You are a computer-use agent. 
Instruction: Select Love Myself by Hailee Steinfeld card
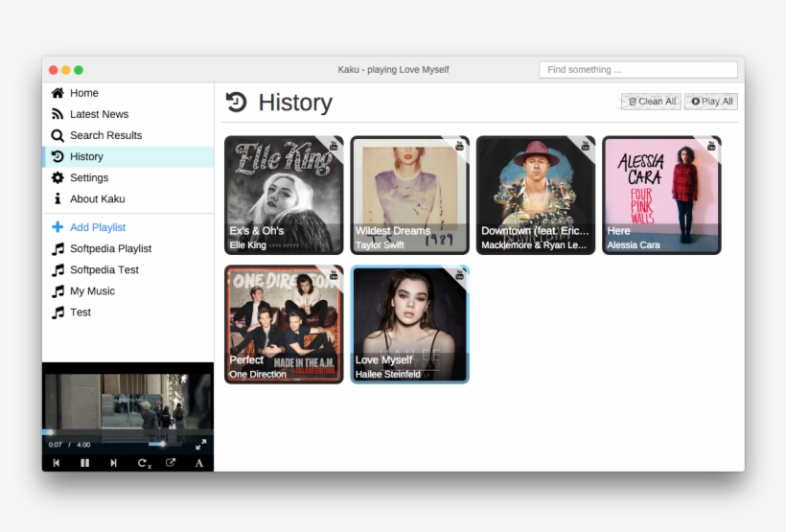pyautogui.click(x=409, y=324)
